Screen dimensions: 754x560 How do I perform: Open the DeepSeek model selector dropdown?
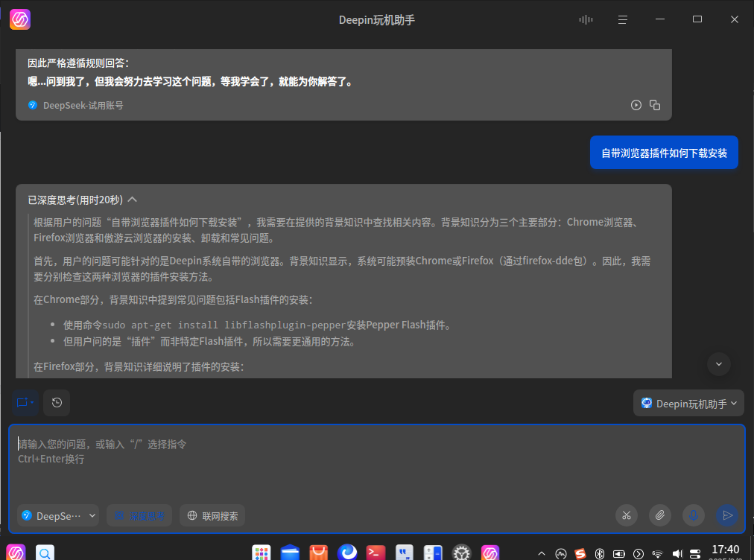tap(58, 516)
